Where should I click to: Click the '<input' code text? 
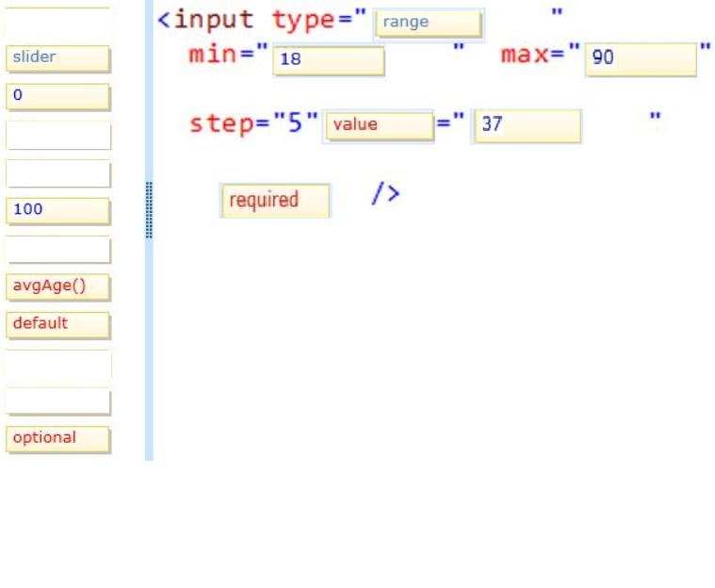click(x=205, y=20)
